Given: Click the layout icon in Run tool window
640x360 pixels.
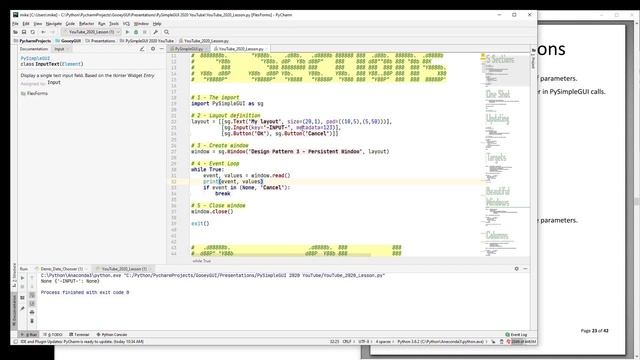Looking at the screenshot, I should point(22,298).
